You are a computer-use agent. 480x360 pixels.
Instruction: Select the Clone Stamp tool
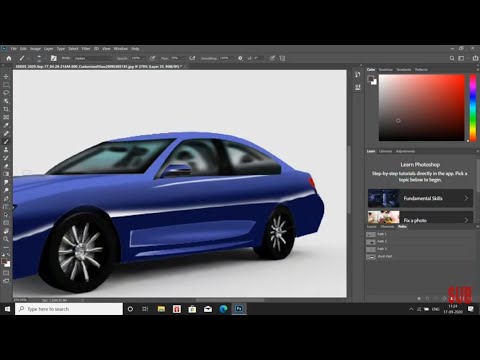(x=6, y=150)
